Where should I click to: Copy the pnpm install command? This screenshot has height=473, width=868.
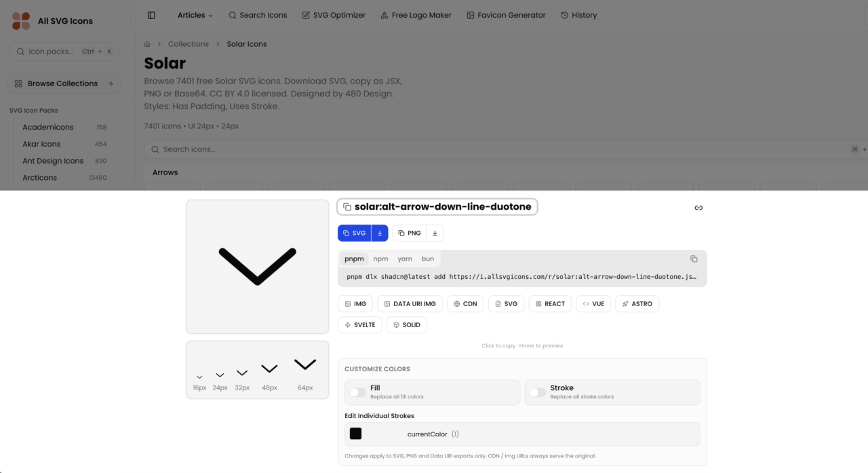694,259
